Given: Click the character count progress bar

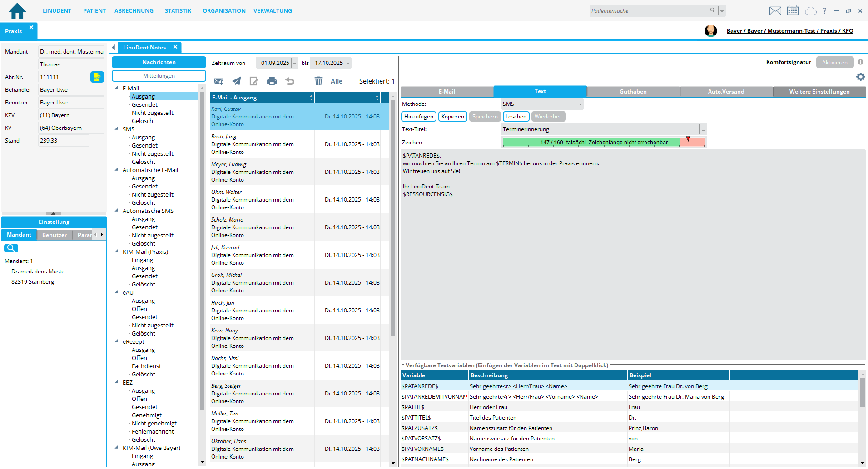Looking at the screenshot, I should coord(604,143).
